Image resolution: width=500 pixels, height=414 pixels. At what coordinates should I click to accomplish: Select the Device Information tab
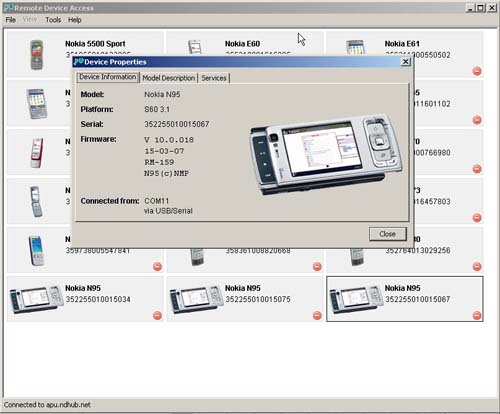[x=108, y=77]
